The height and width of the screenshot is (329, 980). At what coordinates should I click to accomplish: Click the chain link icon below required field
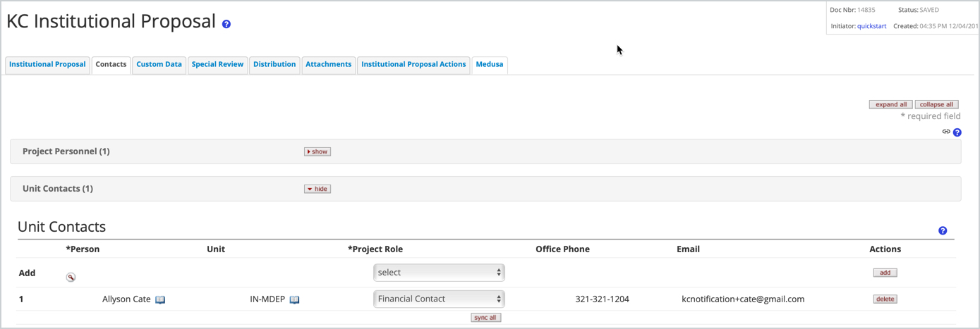click(x=946, y=132)
